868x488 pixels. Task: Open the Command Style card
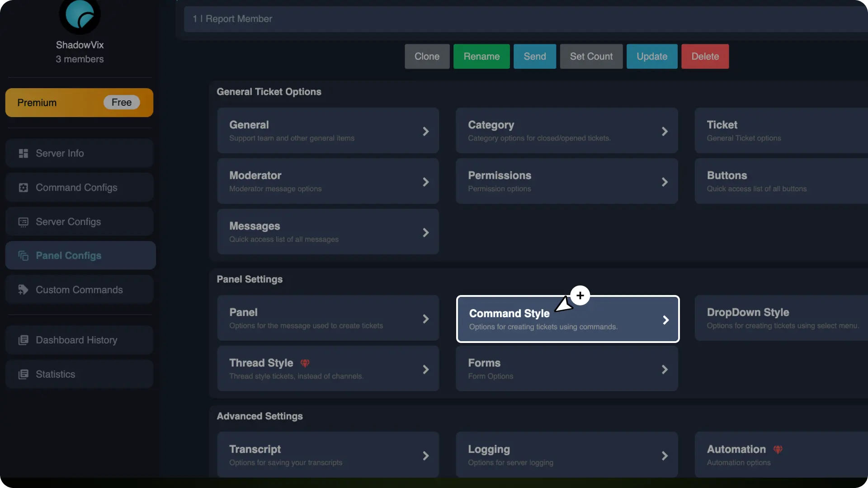click(x=568, y=319)
